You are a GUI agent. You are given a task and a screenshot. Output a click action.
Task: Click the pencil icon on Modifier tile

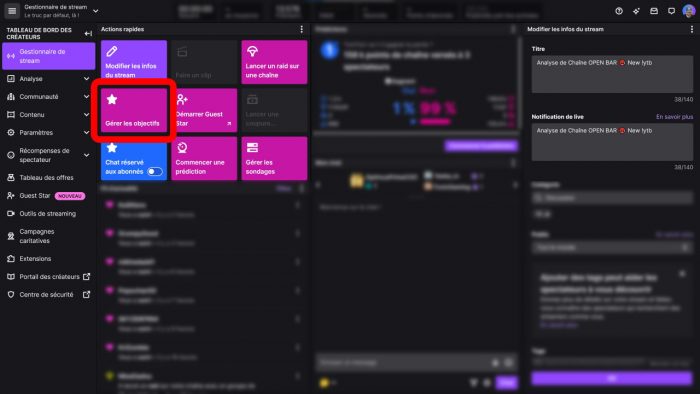pos(112,51)
